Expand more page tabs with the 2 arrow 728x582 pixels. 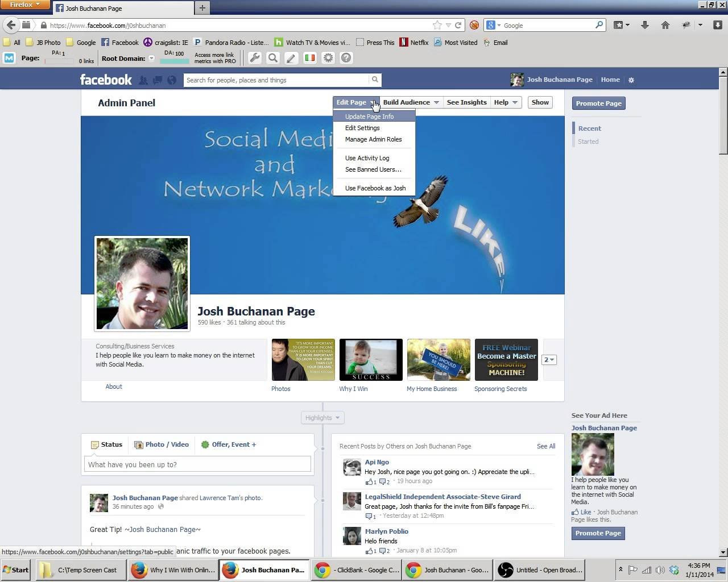click(x=548, y=360)
